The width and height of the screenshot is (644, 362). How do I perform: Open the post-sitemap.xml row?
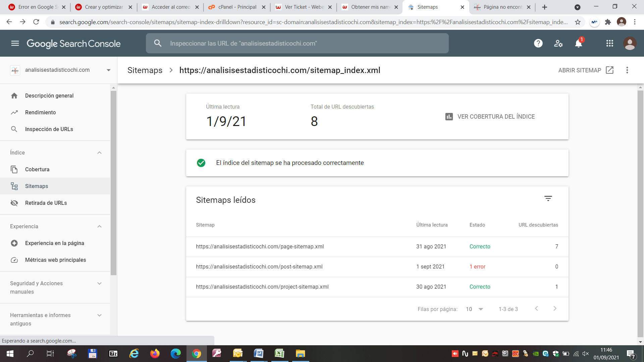pyautogui.click(x=377, y=267)
